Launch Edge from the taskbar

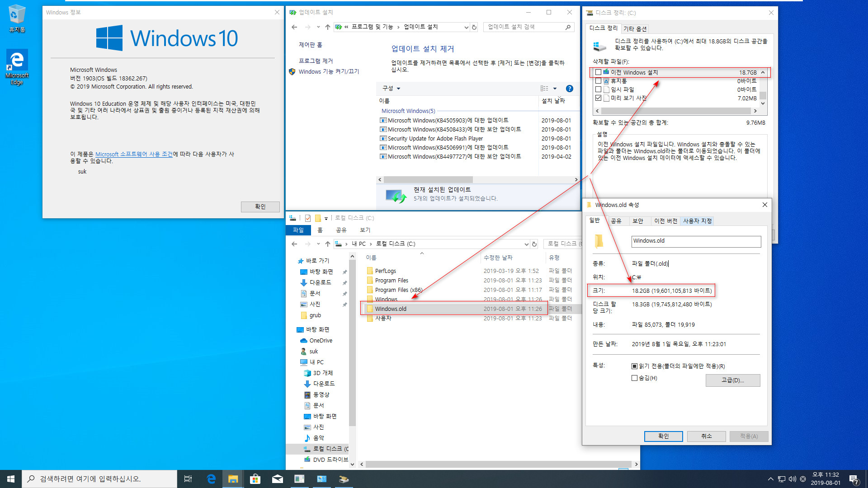coord(211,479)
